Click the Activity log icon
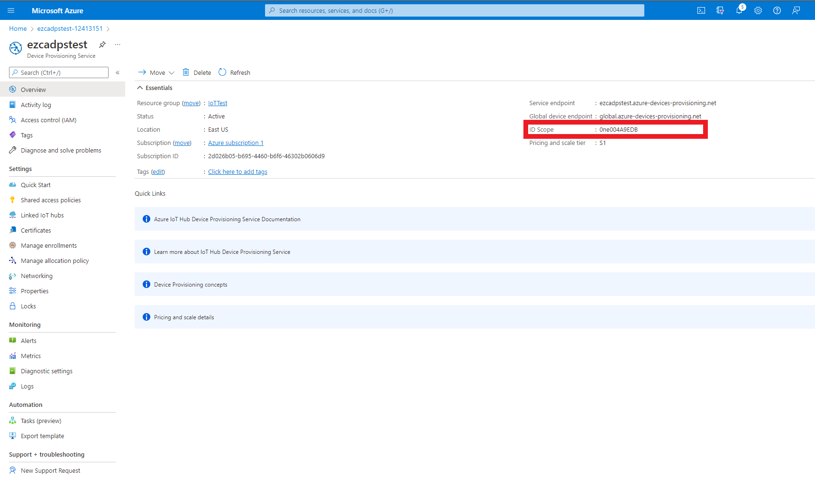Screen dimensions: 815x504 coord(13,105)
